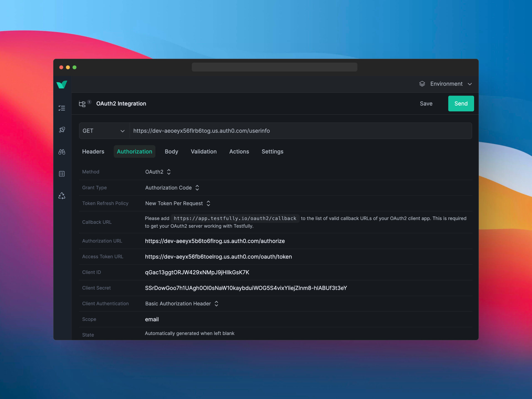
Task: Open the binoculars icon in sidebar
Action: (62, 152)
